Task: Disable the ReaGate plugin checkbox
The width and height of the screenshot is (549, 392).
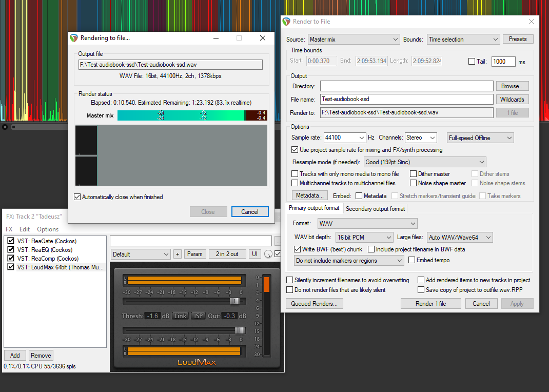Action: pyautogui.click(x=11, y=241)
